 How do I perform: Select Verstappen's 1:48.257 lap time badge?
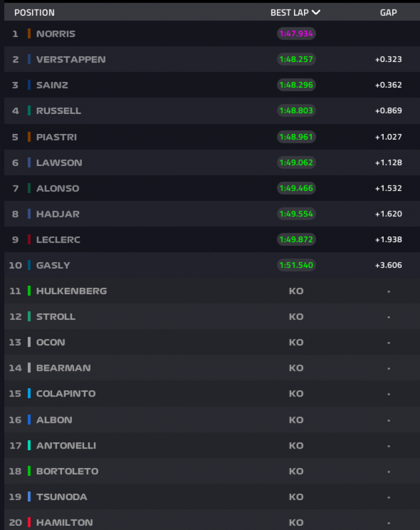[297, 59]
